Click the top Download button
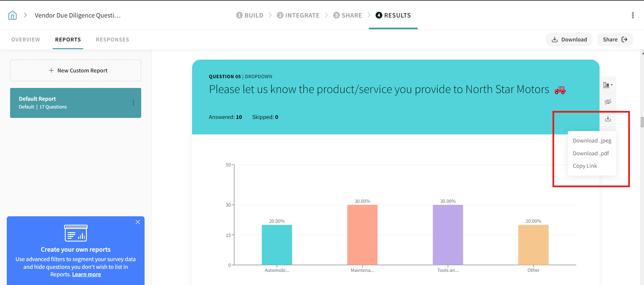 pyautogui.click(x=569, y=39)
